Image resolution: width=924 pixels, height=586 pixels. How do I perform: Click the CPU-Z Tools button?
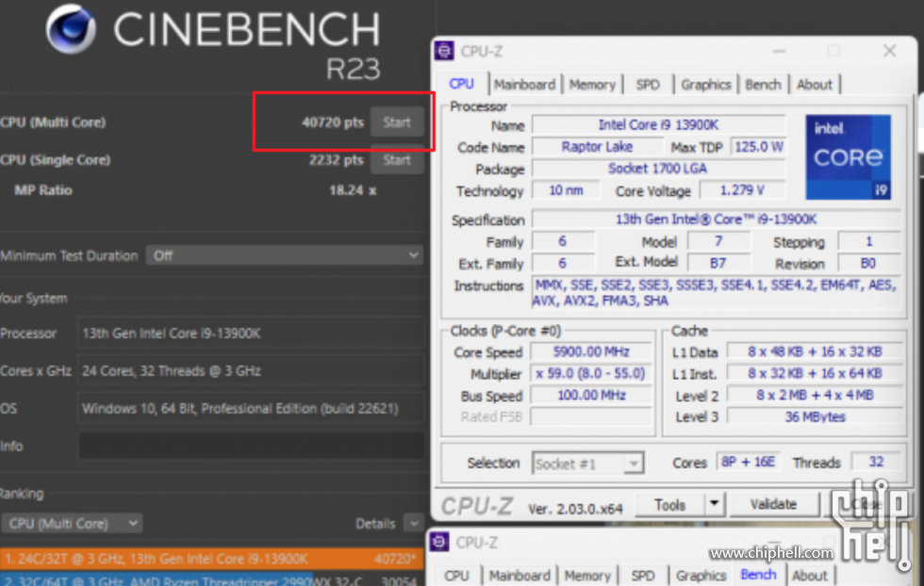(670, 504)
